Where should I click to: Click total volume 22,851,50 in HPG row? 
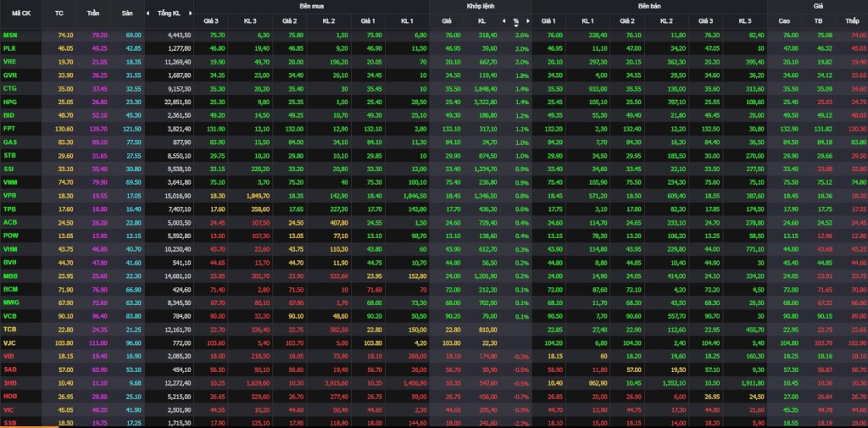click(x=179, y=102)
